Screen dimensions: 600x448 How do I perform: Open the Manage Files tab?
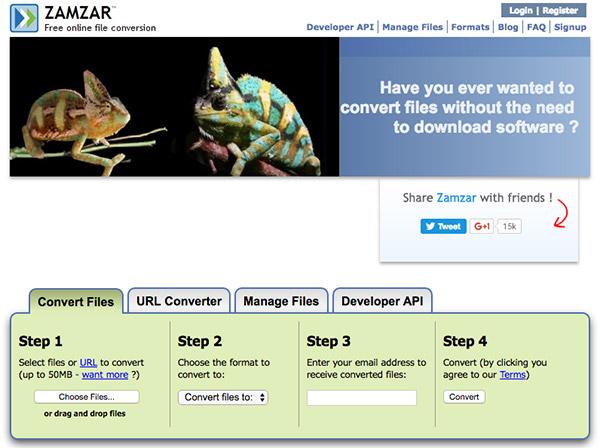[x=281, y=301]
